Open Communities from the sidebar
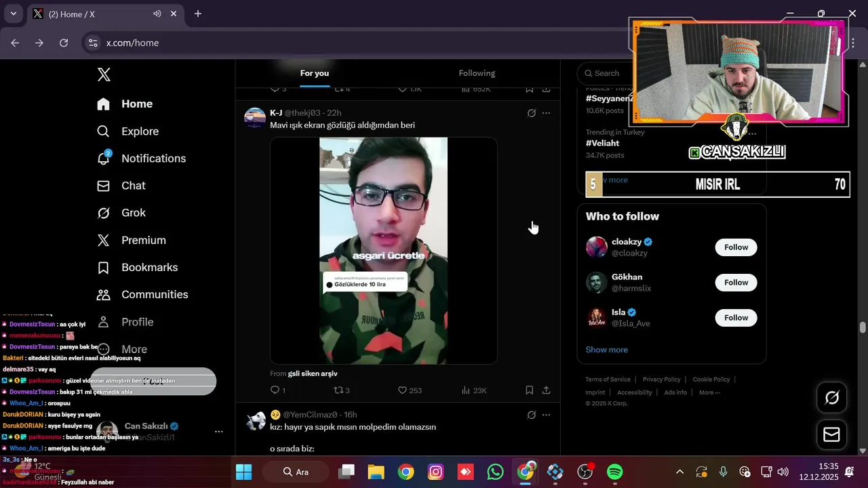868x488 pixels. (x=142, y=294)
